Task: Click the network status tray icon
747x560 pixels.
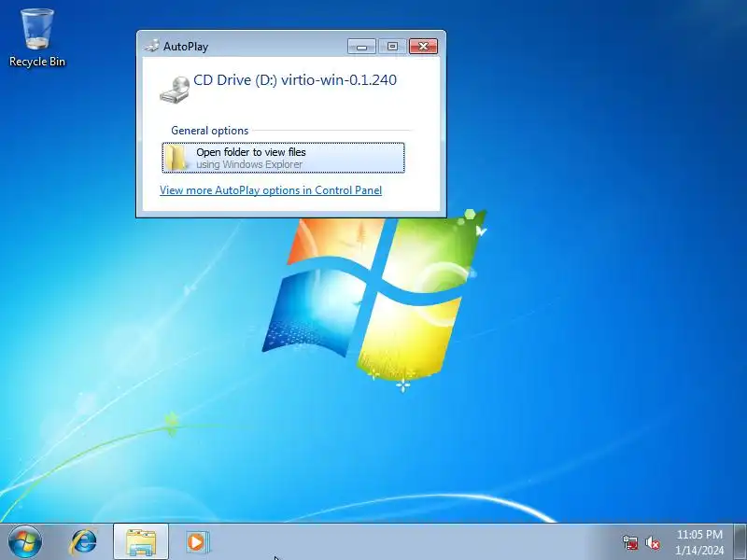Action: pos(629,542)
